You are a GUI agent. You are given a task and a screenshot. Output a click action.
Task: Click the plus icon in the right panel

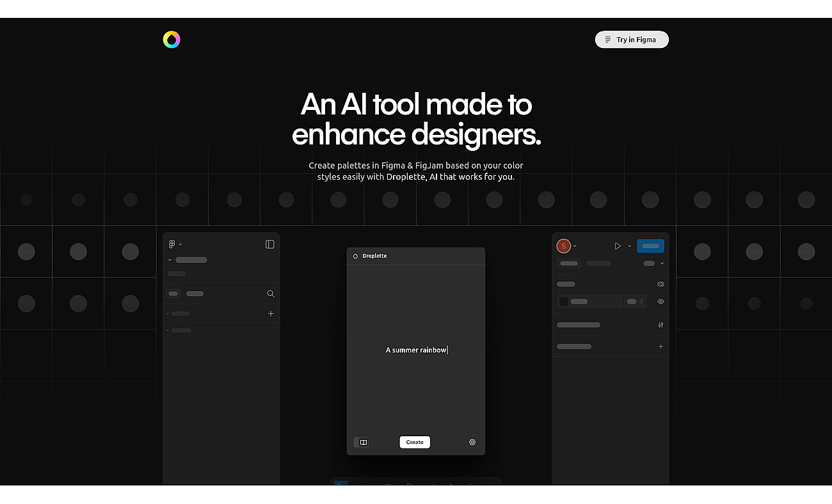pyautogui.click(x=660, y=347)
